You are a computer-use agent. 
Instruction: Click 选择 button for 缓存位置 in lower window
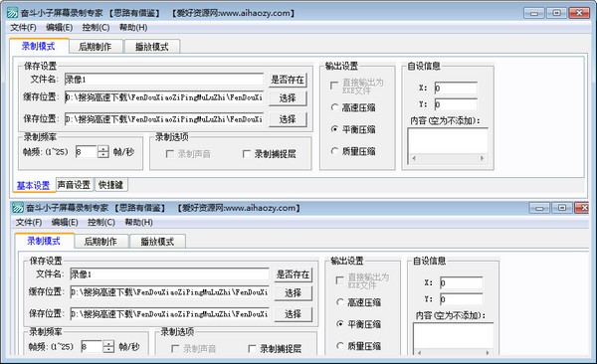coord(293,292)
